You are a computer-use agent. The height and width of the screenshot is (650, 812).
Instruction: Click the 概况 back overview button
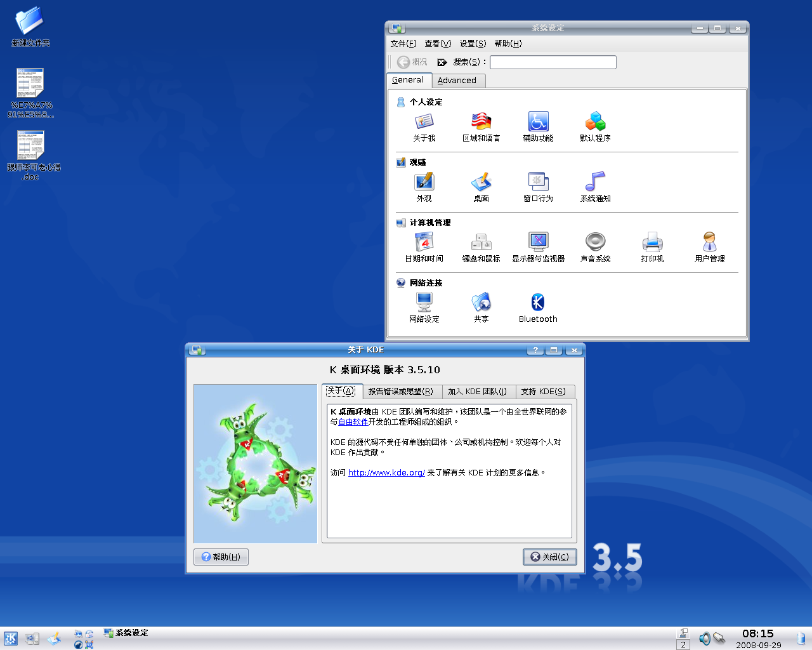pos(412,62)
